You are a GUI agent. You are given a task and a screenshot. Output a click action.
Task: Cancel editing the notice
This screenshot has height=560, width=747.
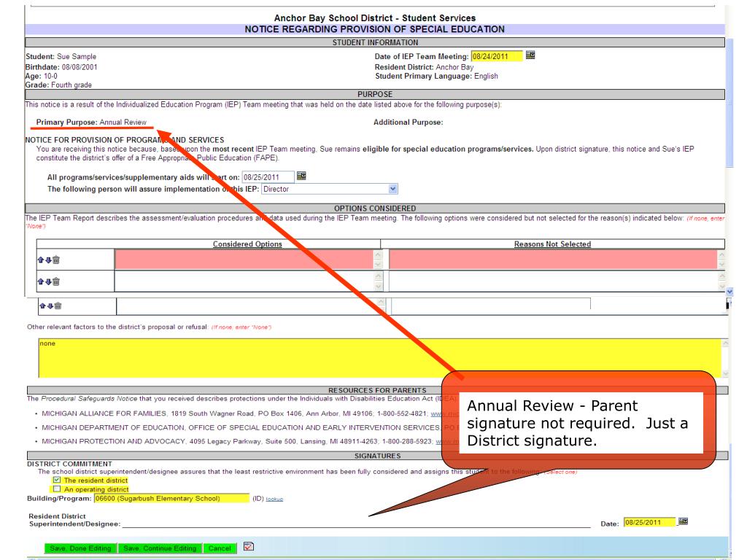220,548
